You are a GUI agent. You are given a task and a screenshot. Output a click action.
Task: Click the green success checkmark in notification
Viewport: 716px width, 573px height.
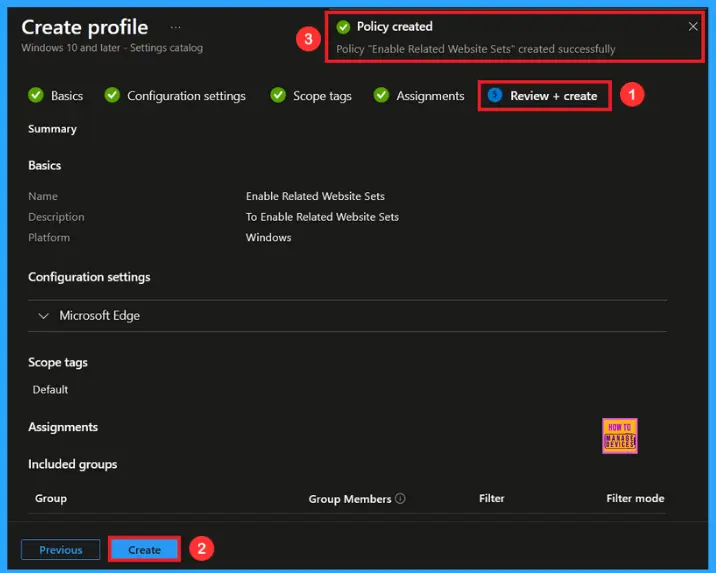point(343,27)
